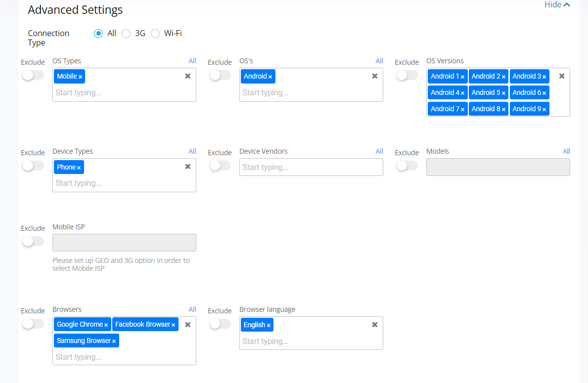Click All link for Models
The image size is (588, 383).
tap(566, 151)
